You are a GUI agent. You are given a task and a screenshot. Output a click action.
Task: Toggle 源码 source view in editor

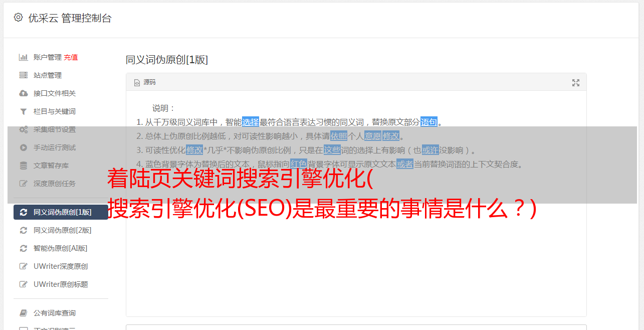145,82
